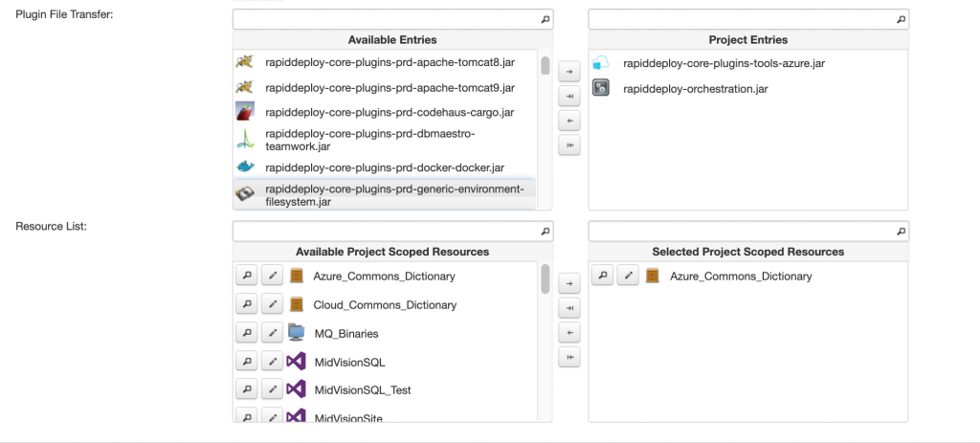The image size is (980, 443).
Task: Click the search icon for MQ_Binaries resource
Action: click(246, 333)
